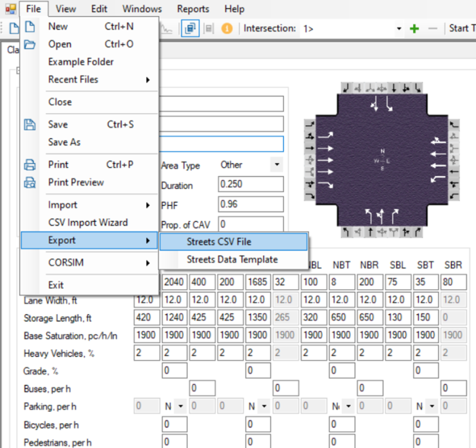Expand the CORSIM submenu
This screenshot has height=448, width=476.
click(x=65, y=262)
